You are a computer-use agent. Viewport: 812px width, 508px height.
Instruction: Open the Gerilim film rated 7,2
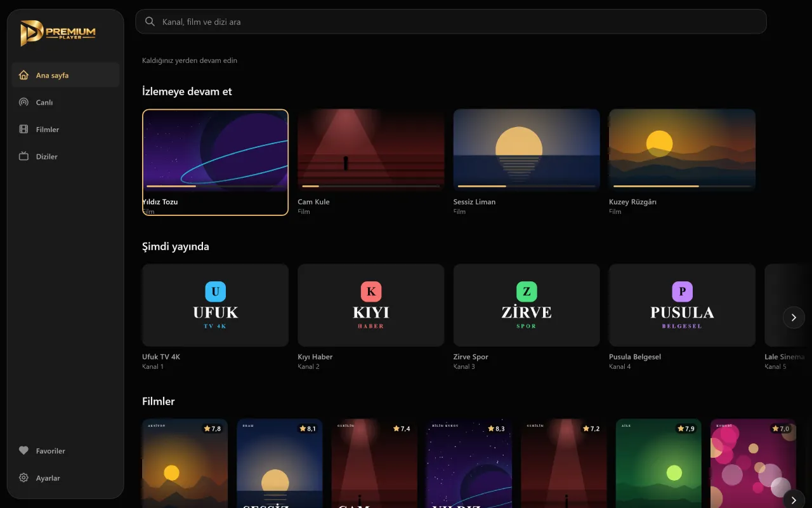[x=564, y=464]
